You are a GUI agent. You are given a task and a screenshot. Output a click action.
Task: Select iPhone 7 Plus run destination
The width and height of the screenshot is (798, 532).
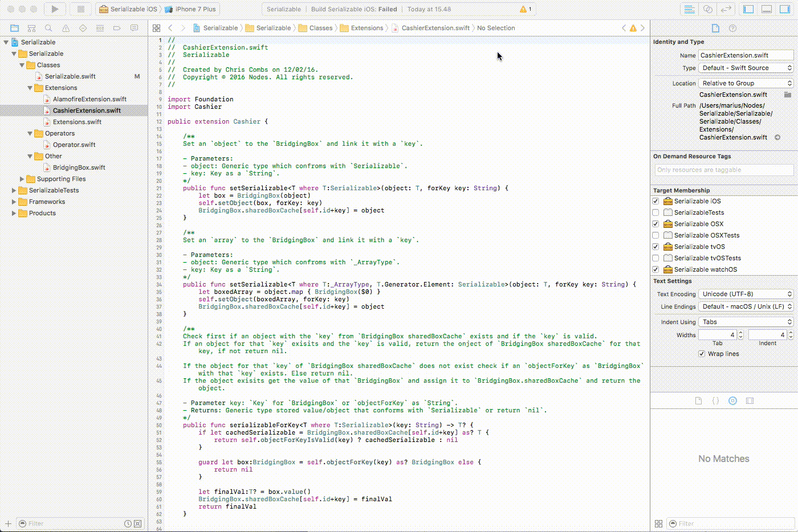(x=191, y=9)
